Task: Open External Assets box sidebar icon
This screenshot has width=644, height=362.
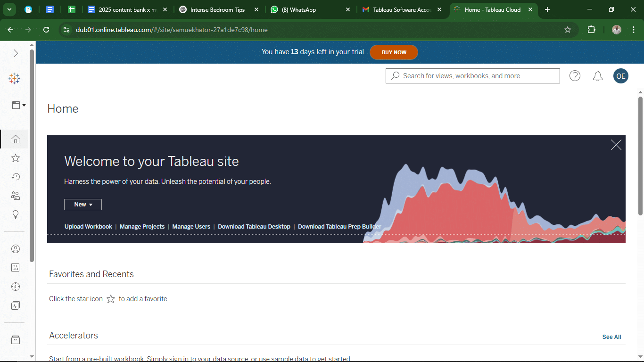Action: point(15,340)
